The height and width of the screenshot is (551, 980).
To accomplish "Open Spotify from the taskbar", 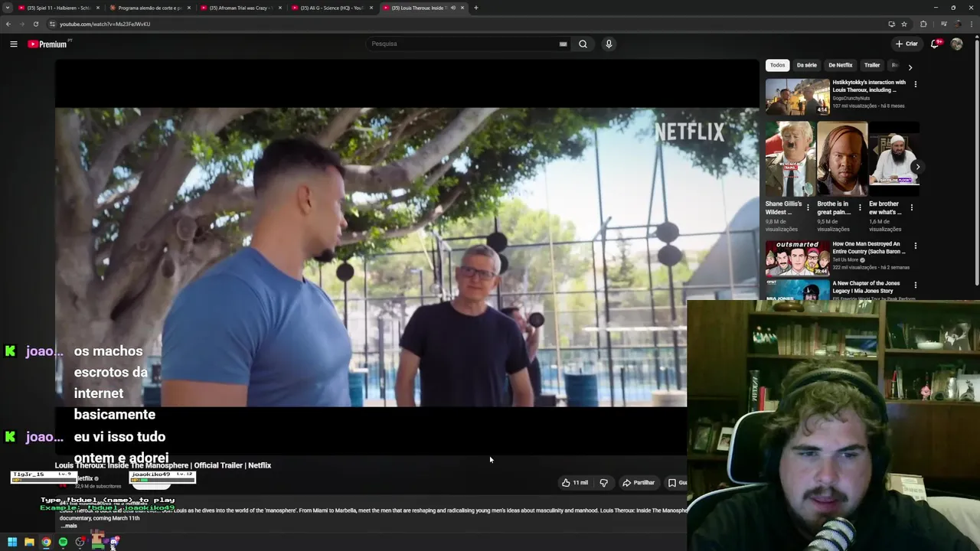I will pyautogui.click(x=63, y=542).
